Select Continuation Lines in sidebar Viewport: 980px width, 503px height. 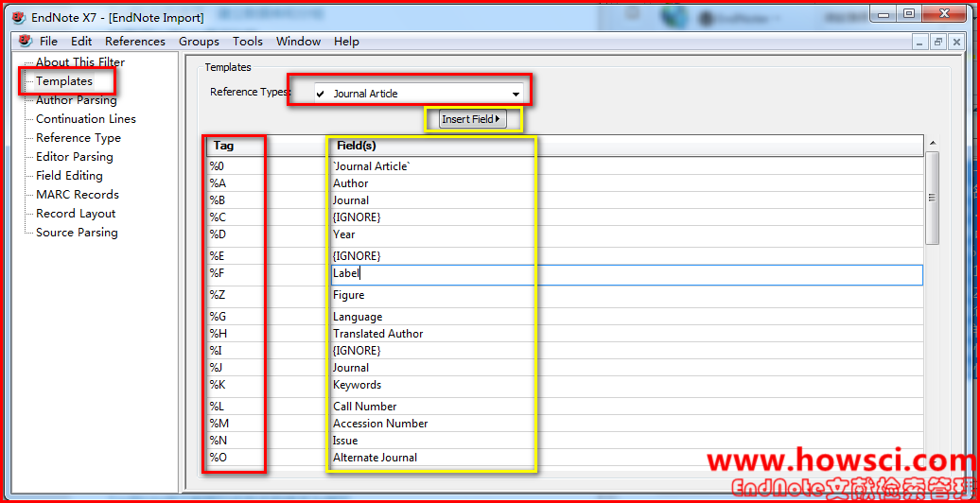[86, 119]
